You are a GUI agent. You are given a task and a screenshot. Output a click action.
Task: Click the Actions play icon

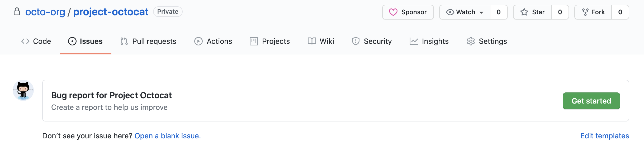pos(198,41)
